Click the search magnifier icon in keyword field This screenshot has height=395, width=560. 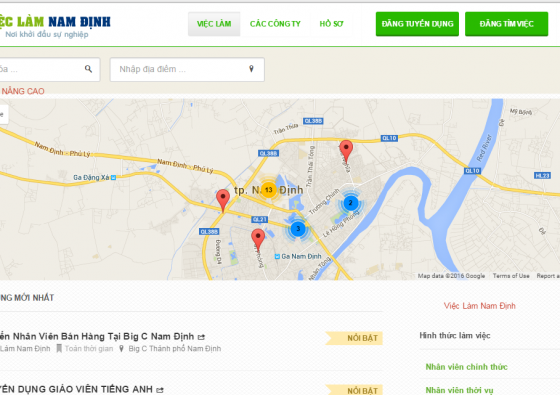click(x=88, y=69)
